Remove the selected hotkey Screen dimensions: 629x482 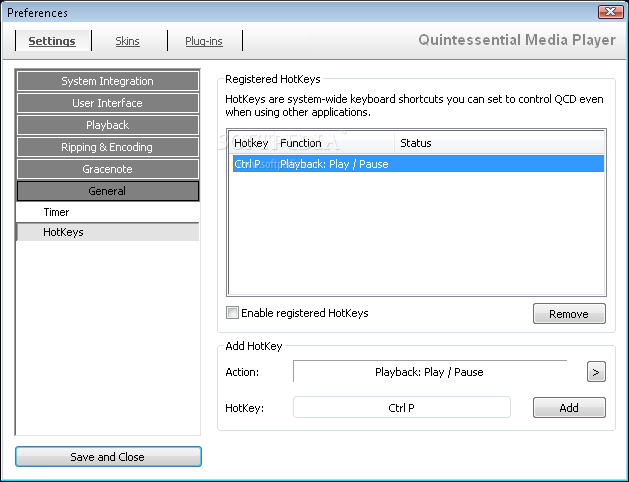pyautogui.click(x=569, y=314)
